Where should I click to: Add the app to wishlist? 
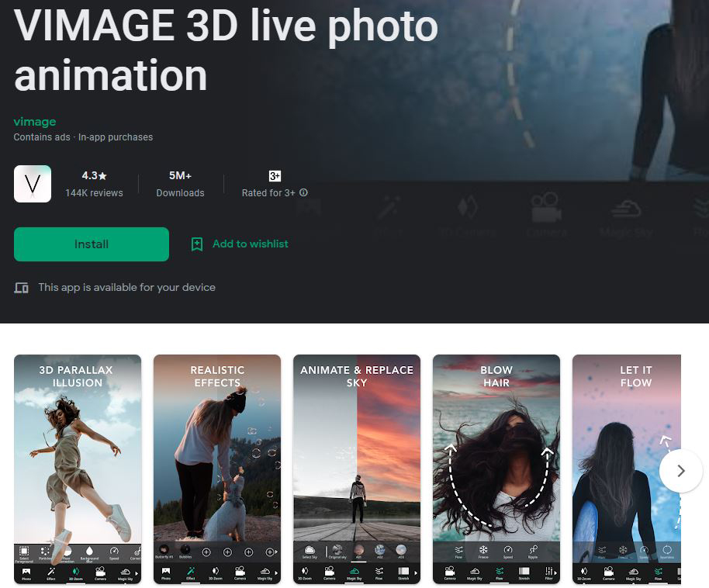click(240, 244)
